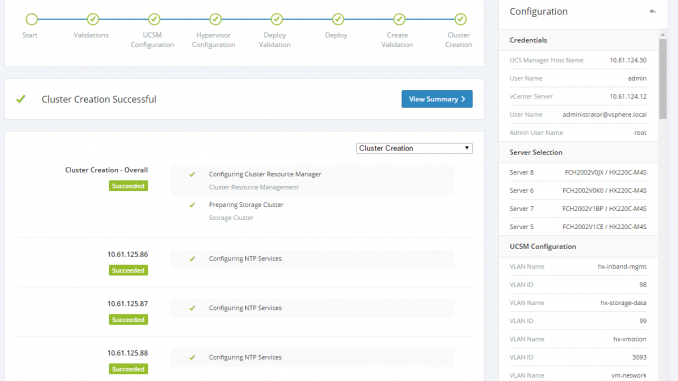Click the Succeeded badge under 10.61.125.88

click(x=128, y=369)
